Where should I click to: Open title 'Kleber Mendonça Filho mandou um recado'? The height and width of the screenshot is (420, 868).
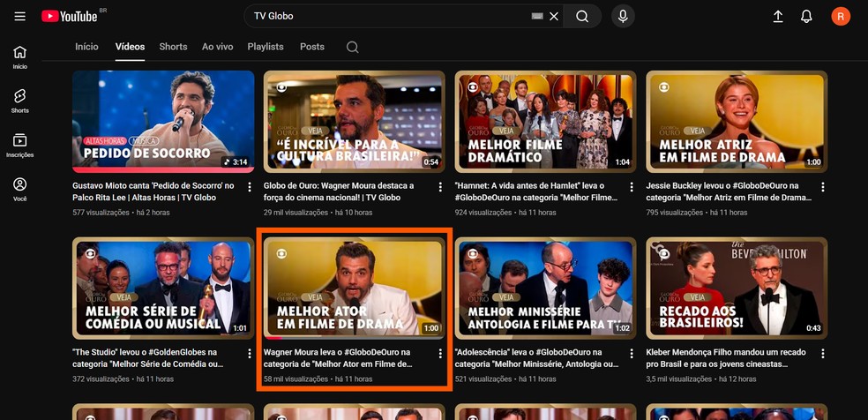coord(726,358)
